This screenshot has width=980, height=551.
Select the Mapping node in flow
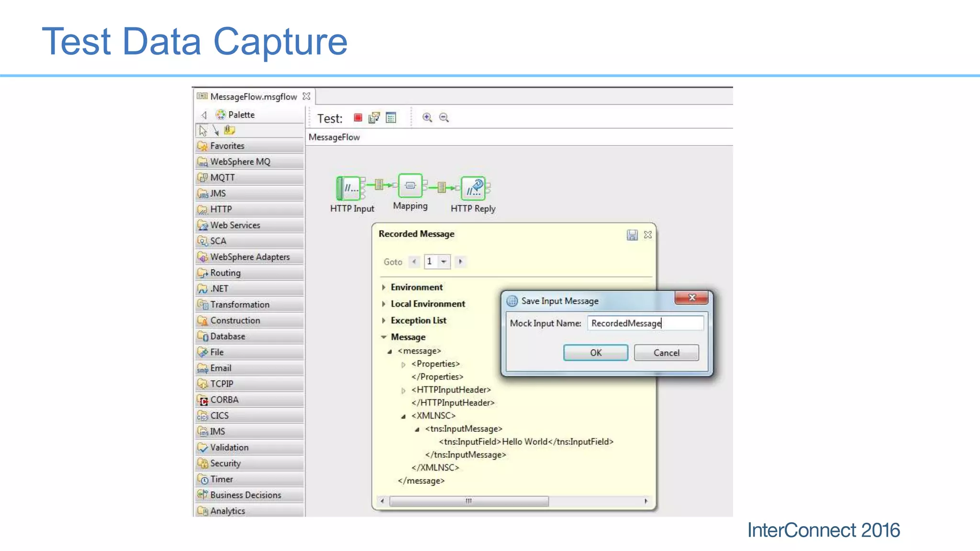(x=410, y=186)
